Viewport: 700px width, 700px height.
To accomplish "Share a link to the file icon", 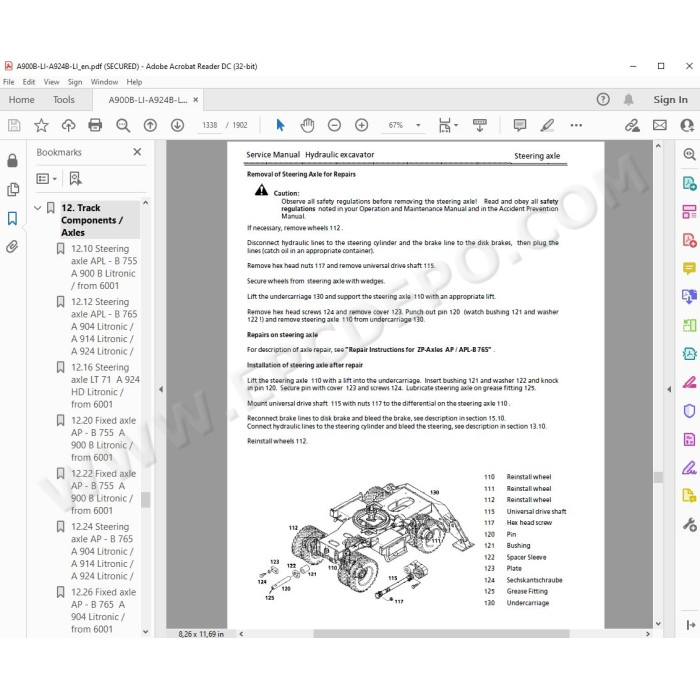I will (x=632, y=125).
